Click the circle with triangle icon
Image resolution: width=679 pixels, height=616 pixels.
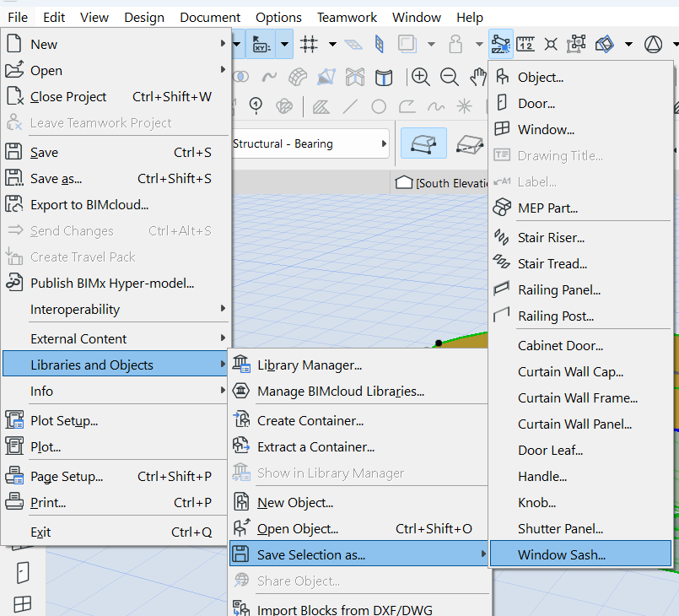pyautogui.click(x=653, y=44)
